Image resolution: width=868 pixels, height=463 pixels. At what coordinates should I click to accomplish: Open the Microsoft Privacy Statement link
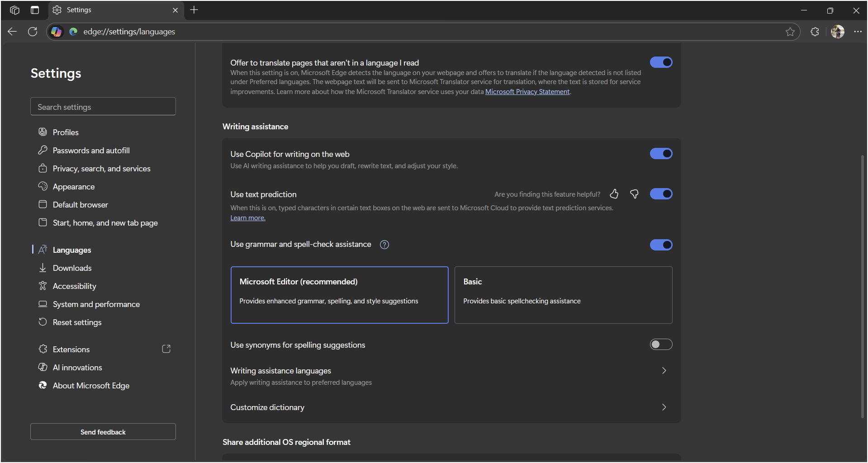(527, 92)
